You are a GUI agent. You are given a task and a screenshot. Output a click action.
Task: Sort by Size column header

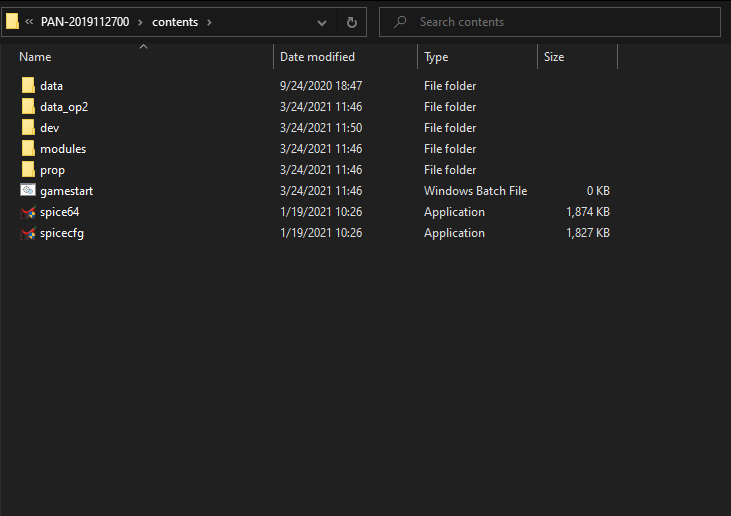[554, 57]
